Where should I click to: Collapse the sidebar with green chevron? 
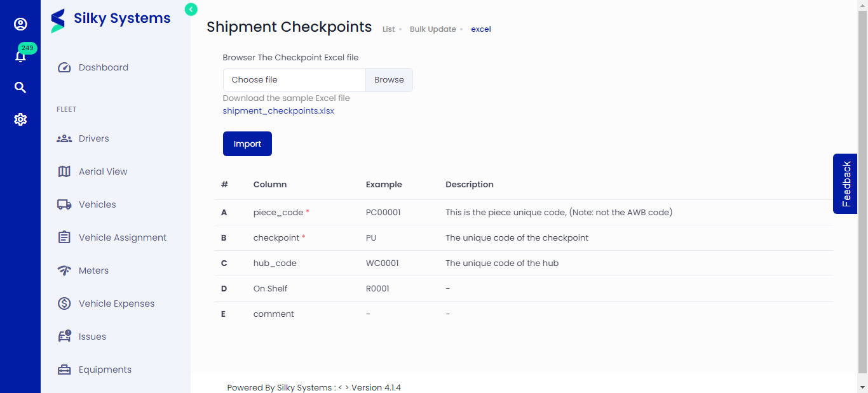[191, 9]
